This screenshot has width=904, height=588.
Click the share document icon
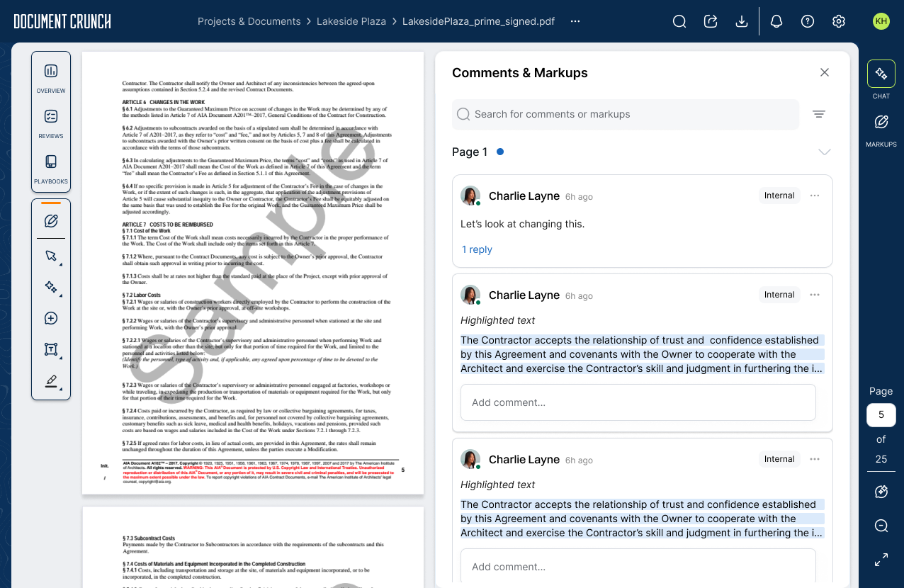(711, 21)
